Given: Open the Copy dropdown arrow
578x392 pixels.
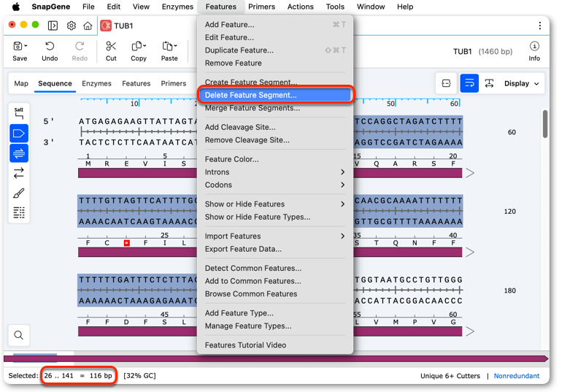Looking at the screenshot, I should click(x=144, y=46).
